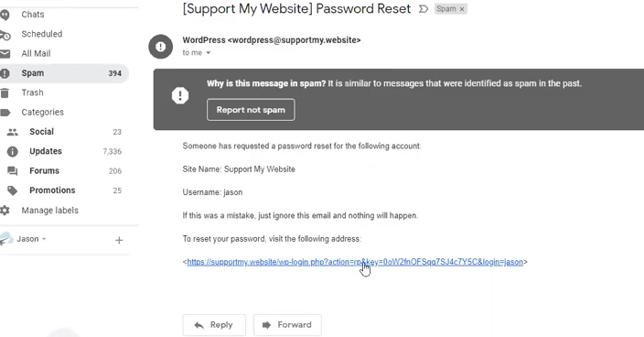Image resolution: width=644 pixels, height=337 pixels.
Task: Click the Forums chat bubbles icon
Action: pos(13,171)
